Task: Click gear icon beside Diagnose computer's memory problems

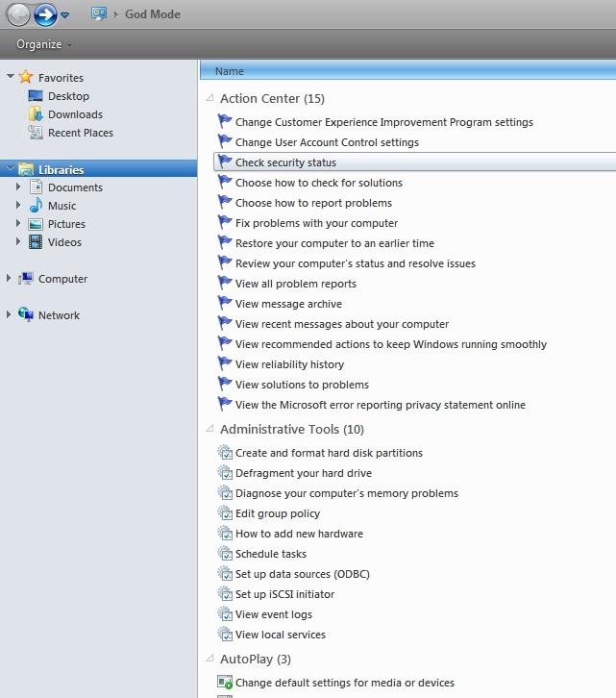Action: click(225, 492)
